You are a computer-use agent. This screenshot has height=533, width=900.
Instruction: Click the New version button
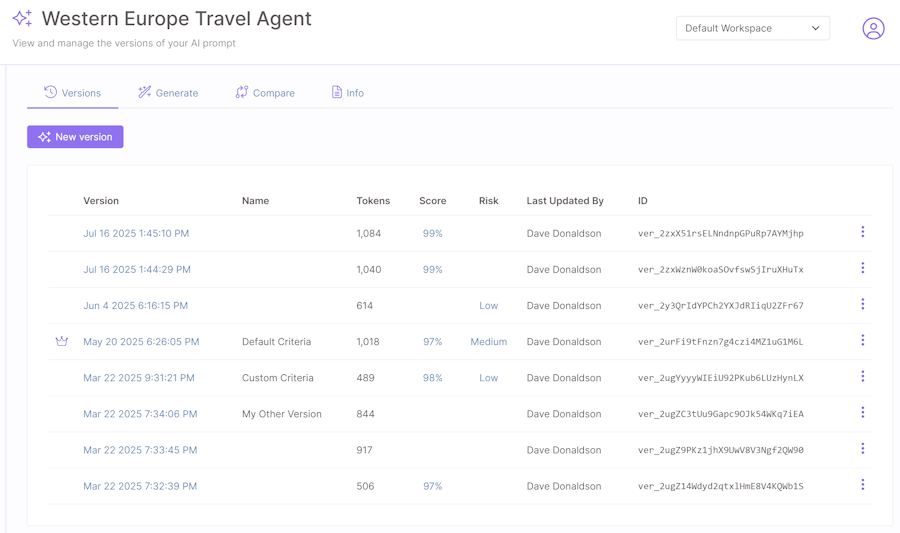click(75, 137)
